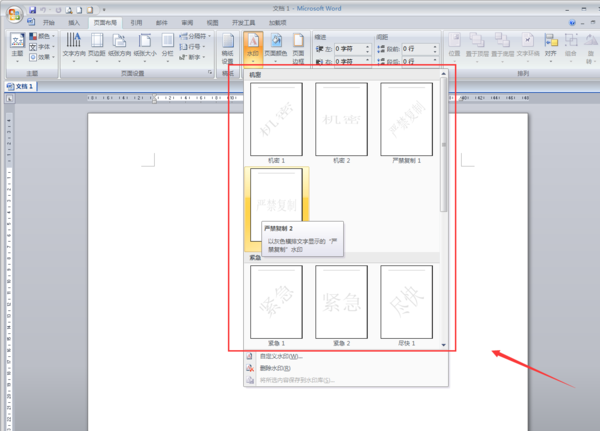Expand the 分隔符 breaks dropdown

tap(195, 36)
